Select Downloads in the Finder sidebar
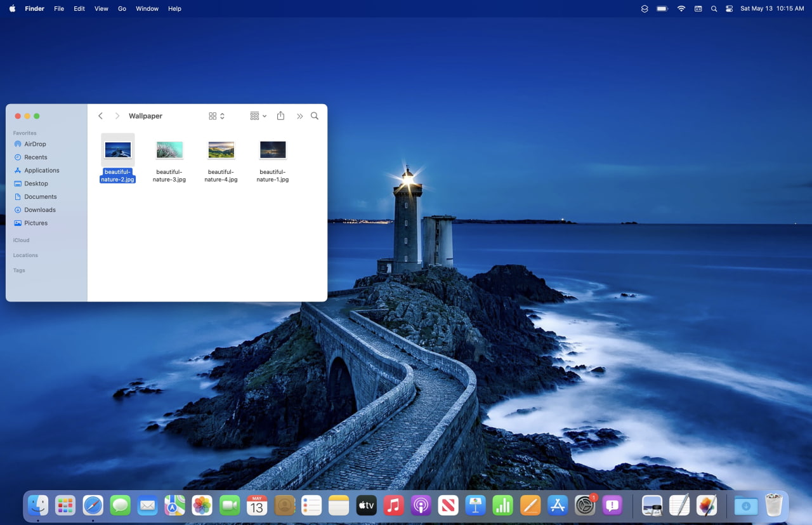The width and height of the screenshot is (812, 525). coord(40,210)
